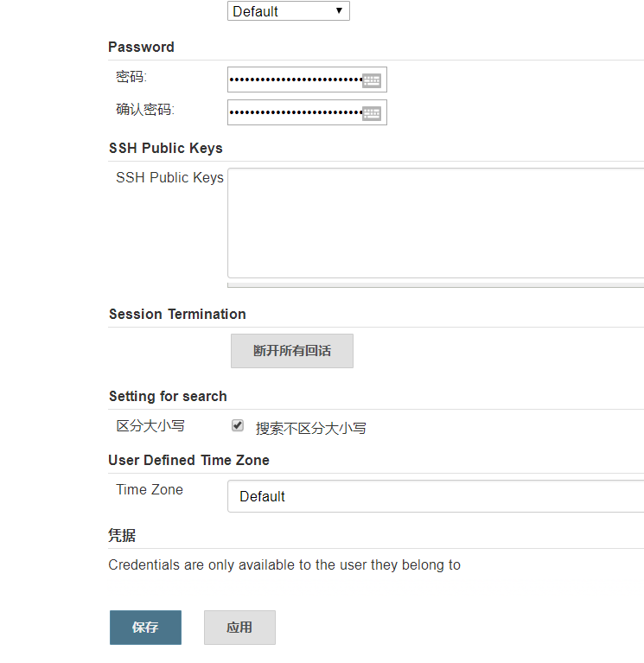Click the Session Termination heading
Viewport: 644px width, 663px height.
pos(177,314)
